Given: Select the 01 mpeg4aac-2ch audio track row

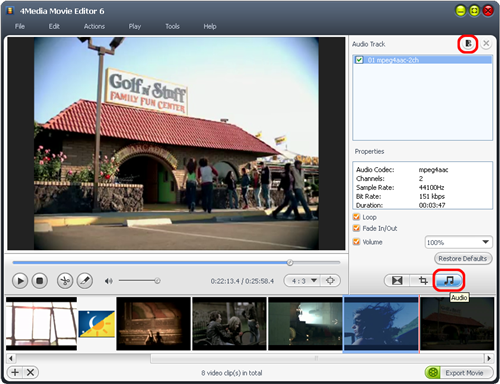Looking at the screenshot, I should click(x=422, y=60).
